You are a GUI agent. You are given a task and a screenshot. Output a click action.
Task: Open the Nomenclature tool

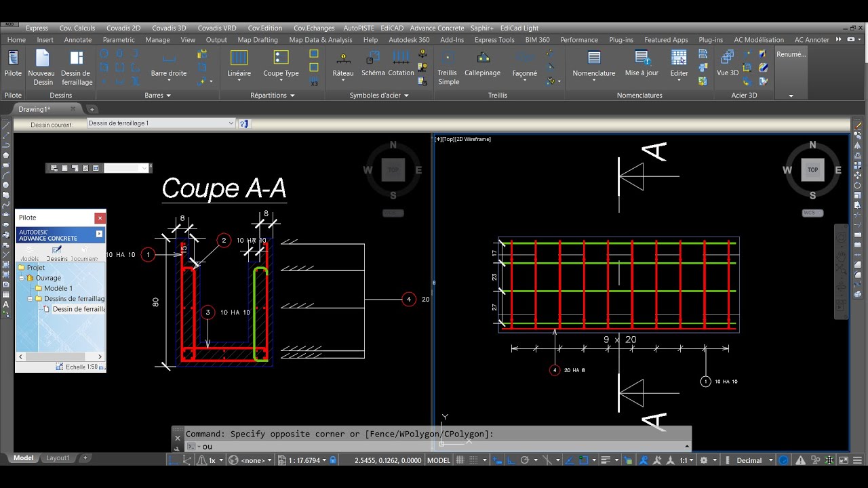tap(594, 66)
